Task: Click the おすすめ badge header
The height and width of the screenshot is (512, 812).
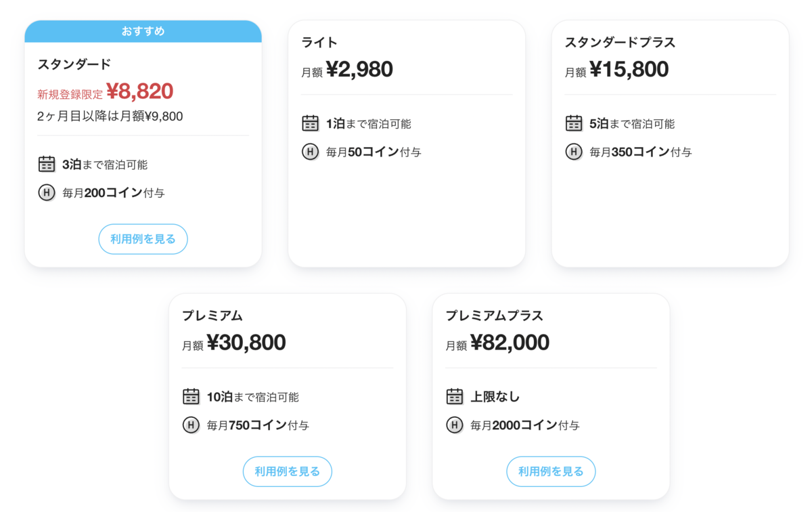Action: pos(143,30)
